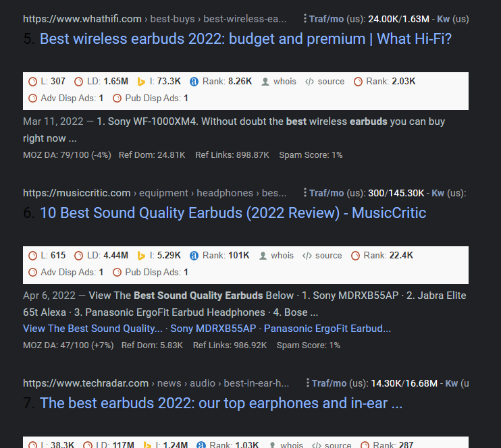
Task: Open the 'Panasonic ErgoFit Earbud...' sitelink
Action: click(x=327, y=329)
